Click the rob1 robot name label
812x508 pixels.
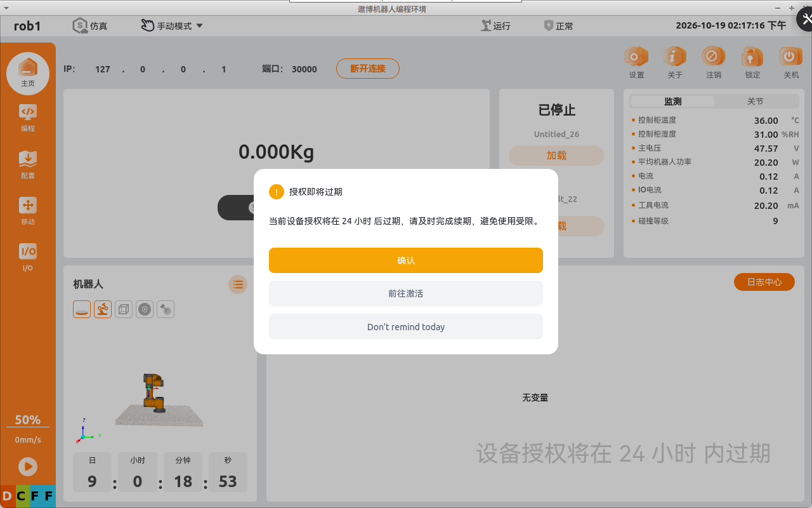[x=27, y=26]
